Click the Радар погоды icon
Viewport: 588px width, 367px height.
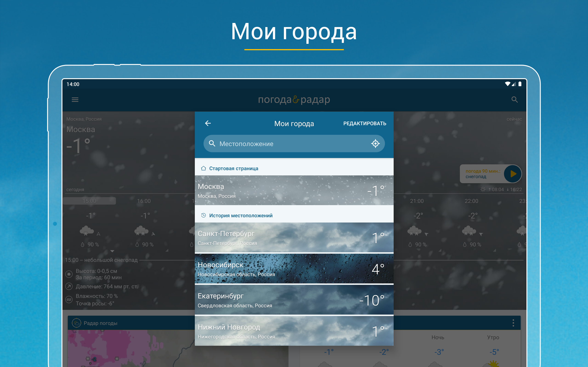tap(76, 323)
